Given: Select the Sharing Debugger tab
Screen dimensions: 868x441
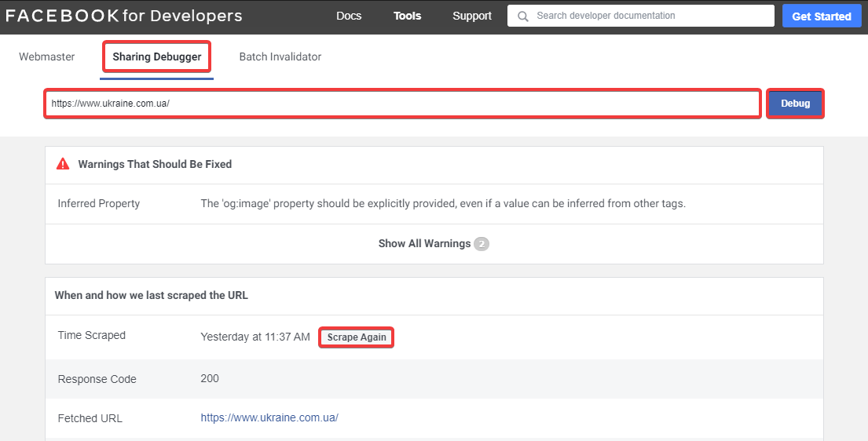Looking at the screenshot, I should [x=156, y=56].
